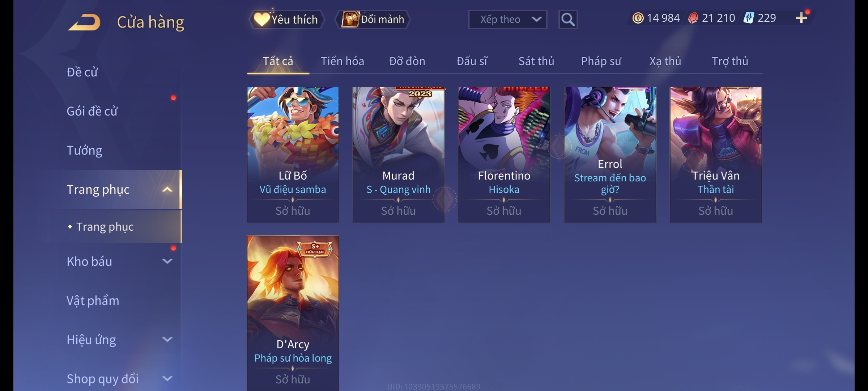
Task: Switch to the Tiến hóa tab
Action: pyautogui.click(x=342, y=61)
